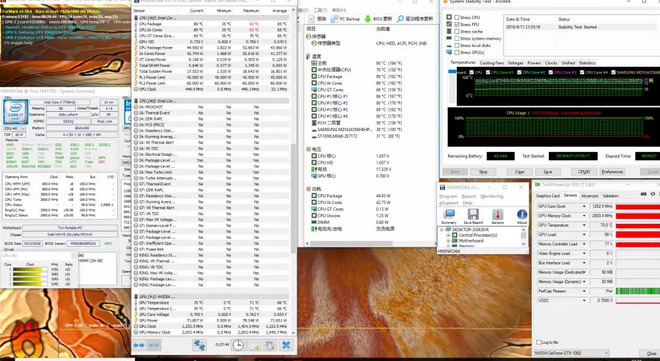
Task: Select Stability Test Started log row
Action: click(x=581, y=27)
